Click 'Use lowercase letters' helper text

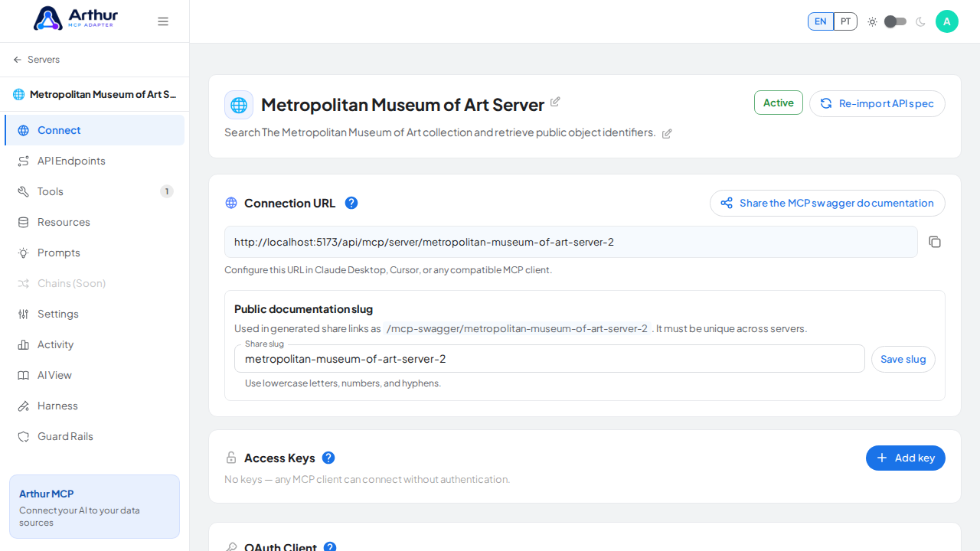343,383
